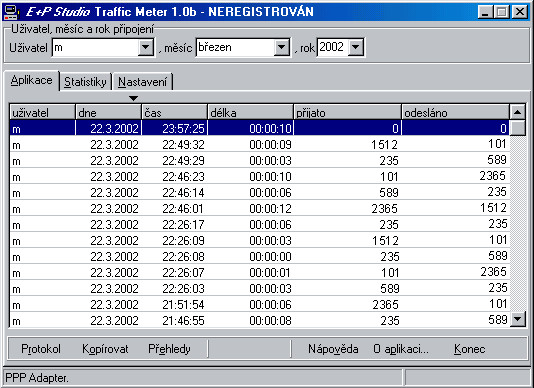Open Nápověda help
This screenshot has width=534, height=388.
tap(333, 349)
